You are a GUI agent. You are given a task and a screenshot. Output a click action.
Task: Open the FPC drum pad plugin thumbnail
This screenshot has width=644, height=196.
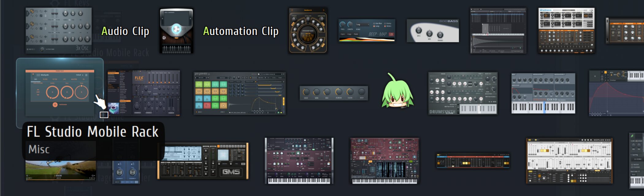click(x=240, y=93)
